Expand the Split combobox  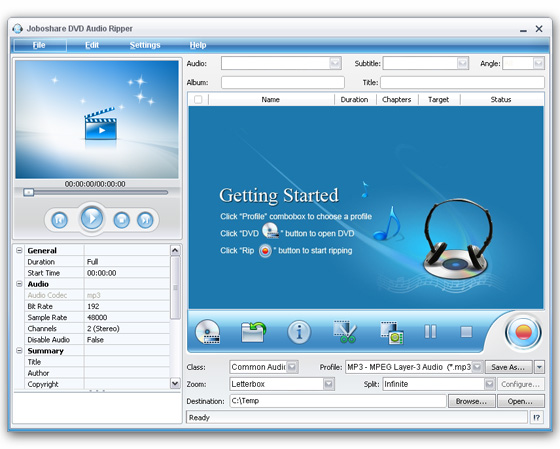[489, 384]
